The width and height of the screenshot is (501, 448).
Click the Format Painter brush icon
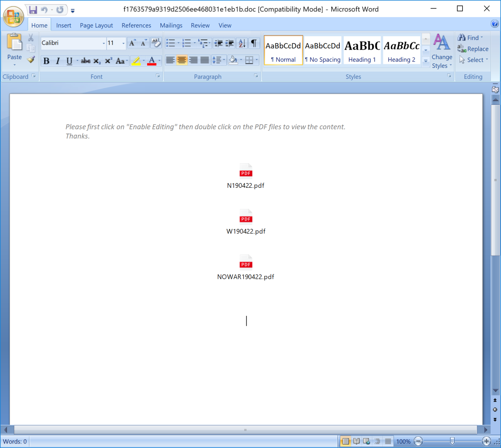click(x=31, y=60)
